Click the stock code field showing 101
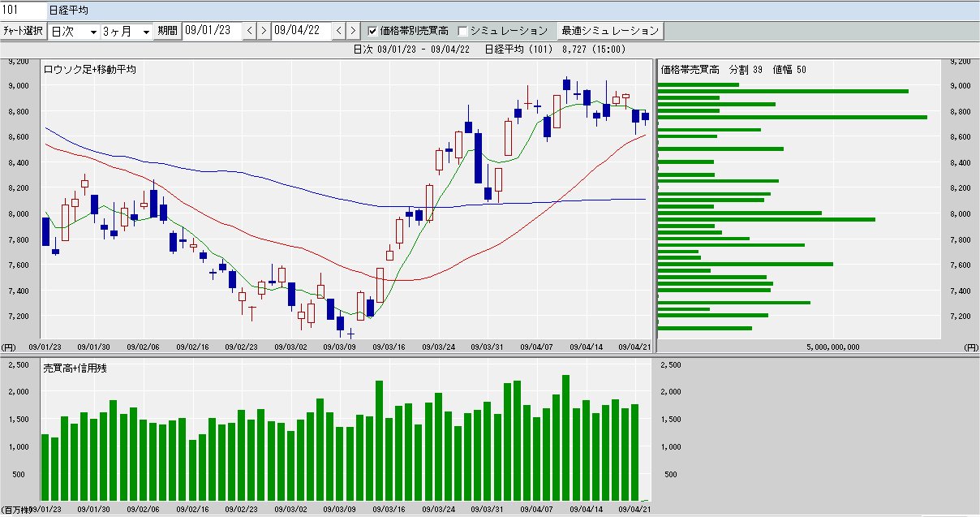This screenshot has height=517, width=980. pyautogui.click(x=23, y=11)
